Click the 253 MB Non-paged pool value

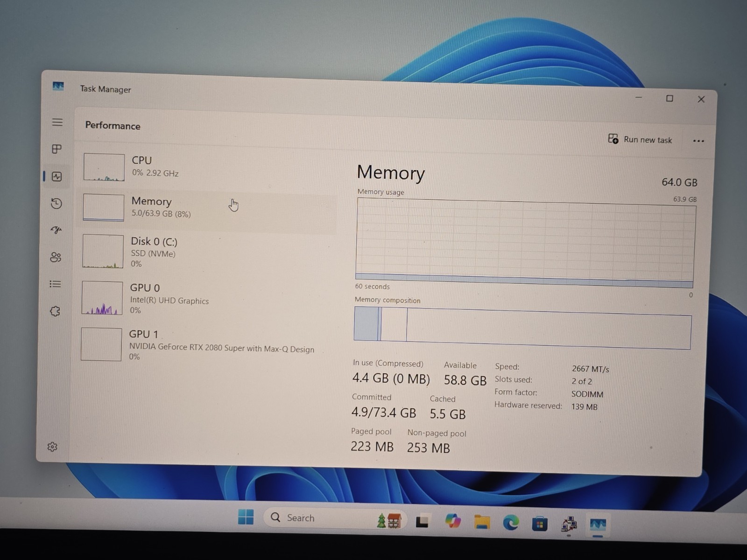[428, 448]
